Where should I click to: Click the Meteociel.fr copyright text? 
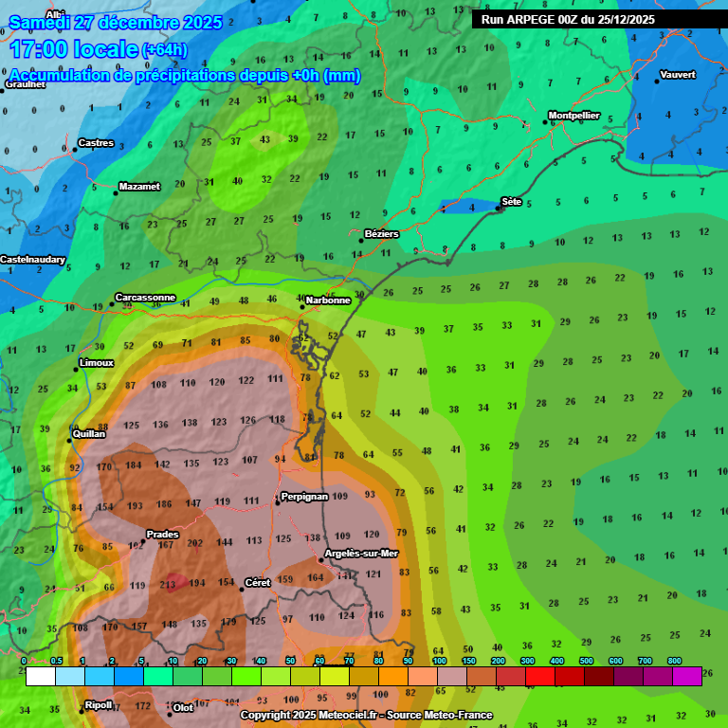coord(365,715)
